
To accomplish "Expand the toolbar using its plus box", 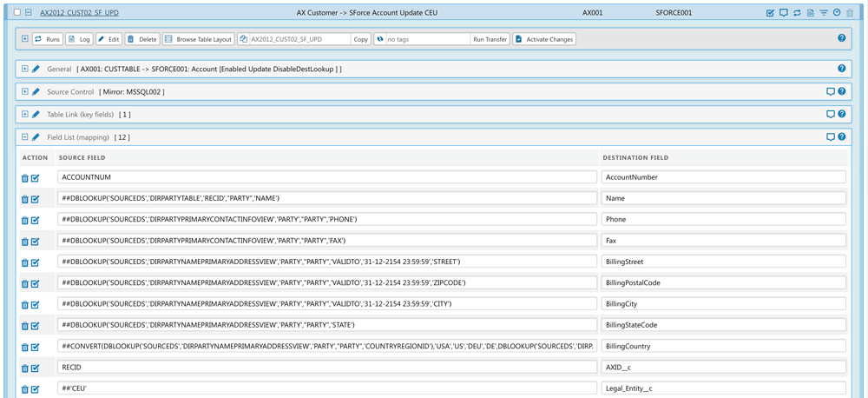I will (x=24, y=39).
